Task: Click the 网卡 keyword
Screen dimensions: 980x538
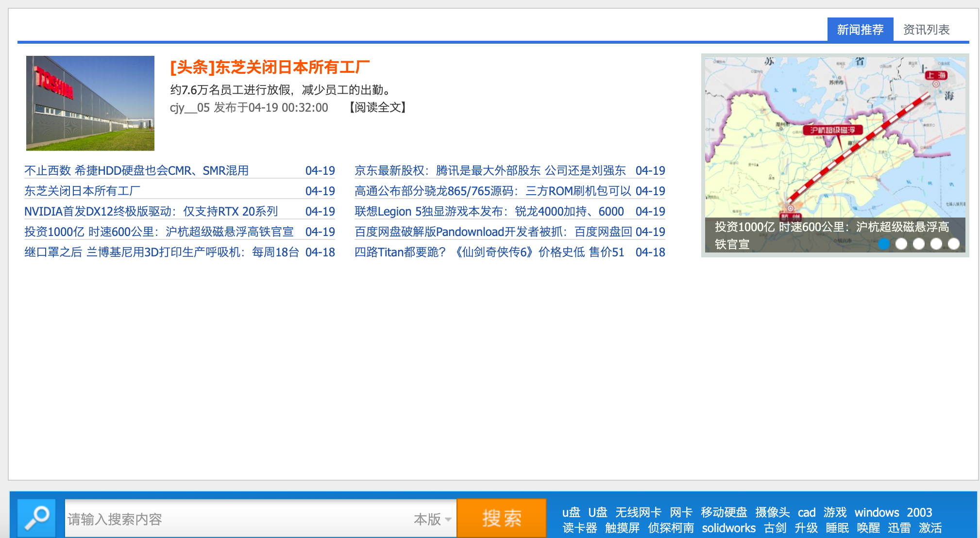Action: point(681,512)
